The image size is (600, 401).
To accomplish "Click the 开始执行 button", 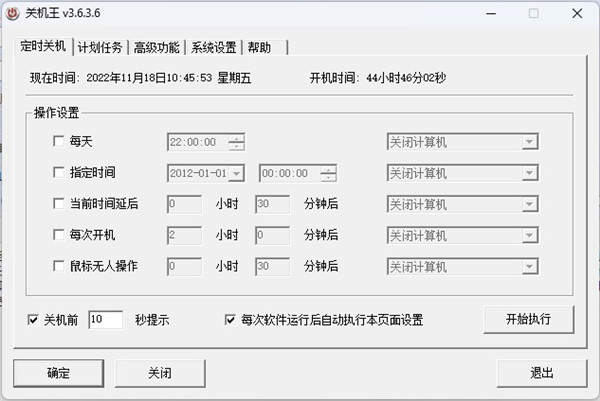I will point(529,319).
